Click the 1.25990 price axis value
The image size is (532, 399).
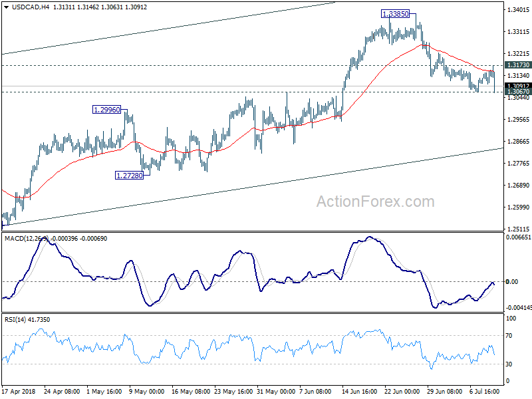(x=518, y=207)
